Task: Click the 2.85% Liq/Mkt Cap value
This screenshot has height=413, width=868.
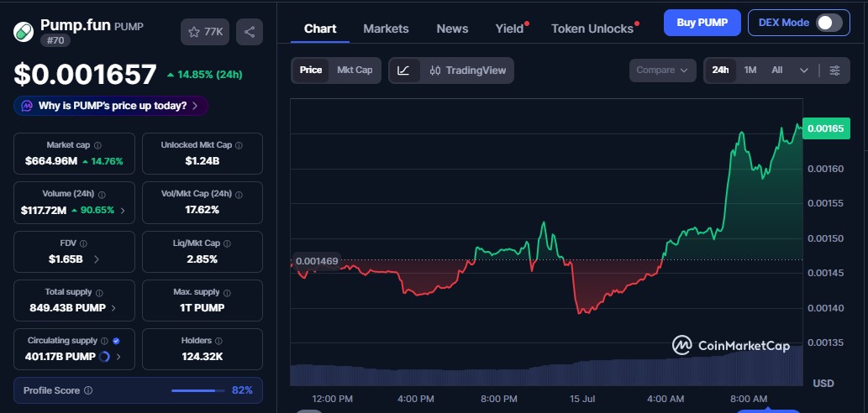Action: 202,259
